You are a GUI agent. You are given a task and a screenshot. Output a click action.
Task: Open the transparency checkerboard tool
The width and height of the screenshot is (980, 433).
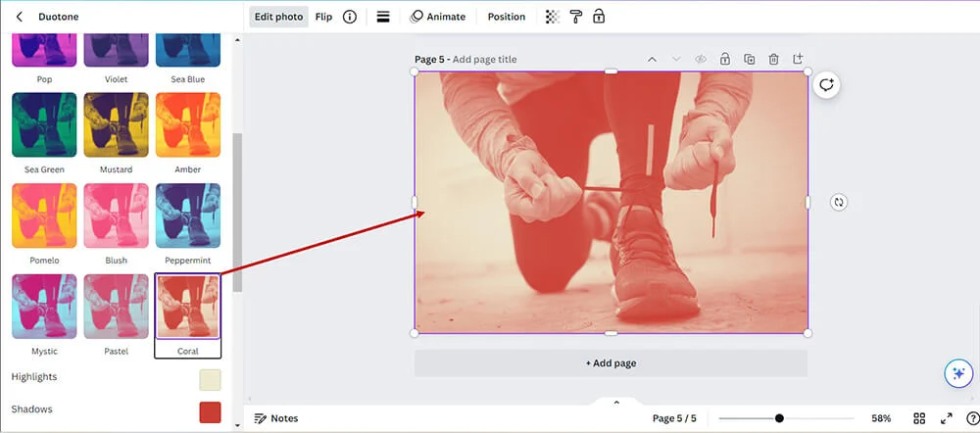[x=553, y=17]
